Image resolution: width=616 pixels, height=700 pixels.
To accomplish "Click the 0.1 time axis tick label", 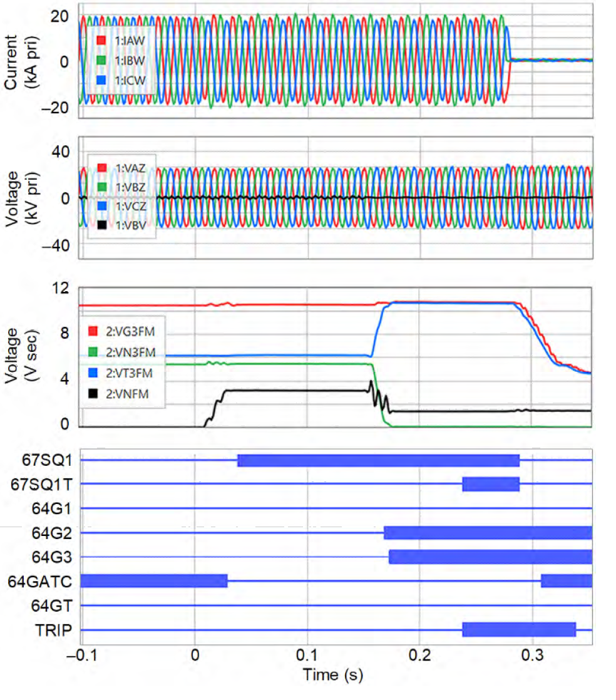I will (307, 655).
